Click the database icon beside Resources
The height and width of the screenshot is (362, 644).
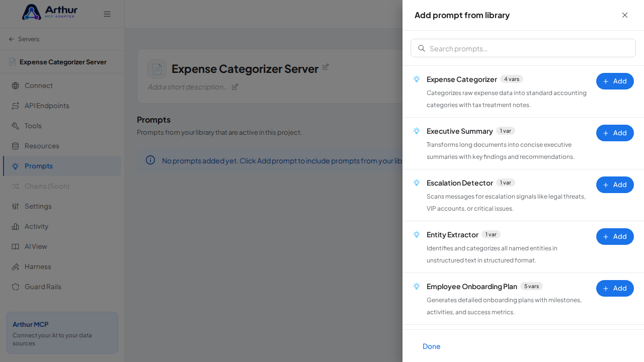(x=15, y=146)
